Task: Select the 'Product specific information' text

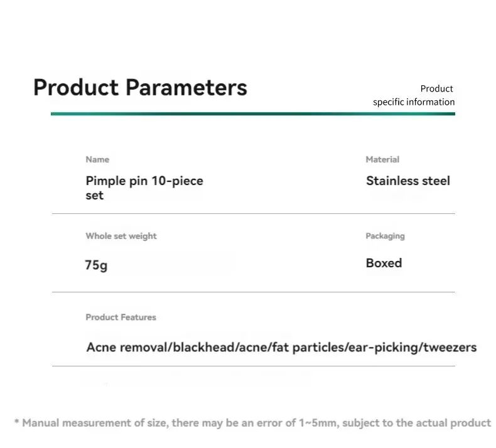Action: pos(414,95)
